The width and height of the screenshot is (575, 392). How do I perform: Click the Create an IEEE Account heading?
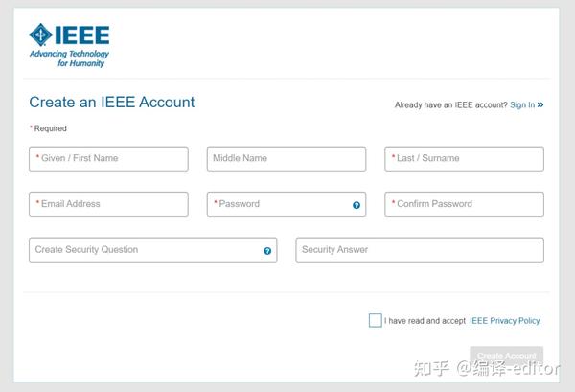tap(112, 102)
